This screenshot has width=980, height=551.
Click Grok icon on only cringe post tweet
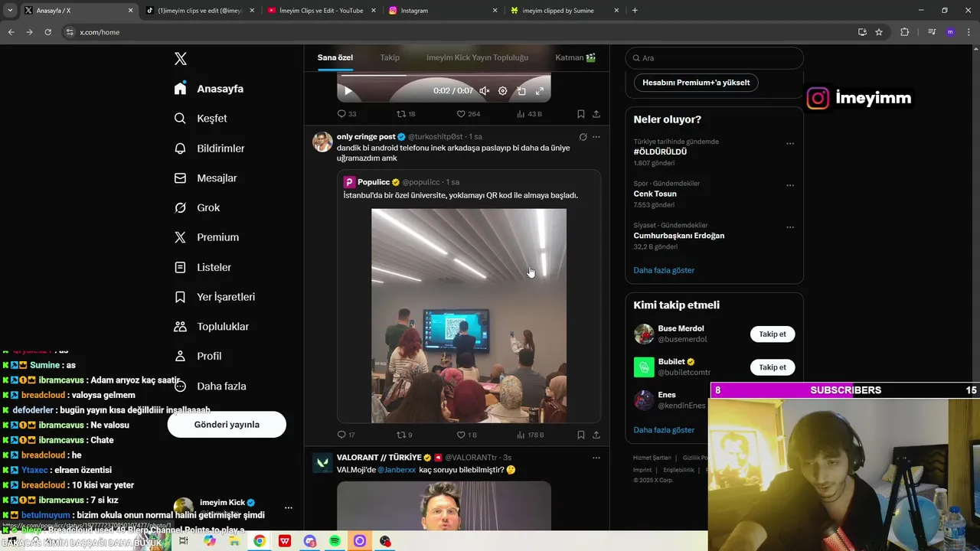(583, 137)
